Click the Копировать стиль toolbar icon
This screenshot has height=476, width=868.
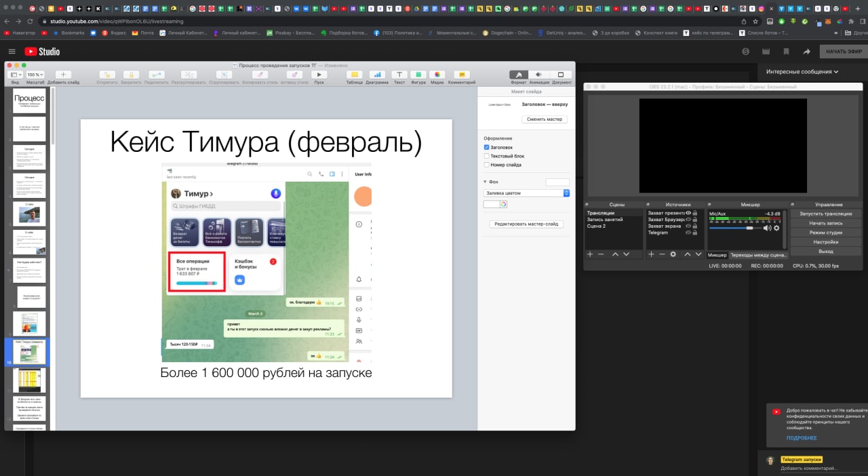[x=260, y=75]
